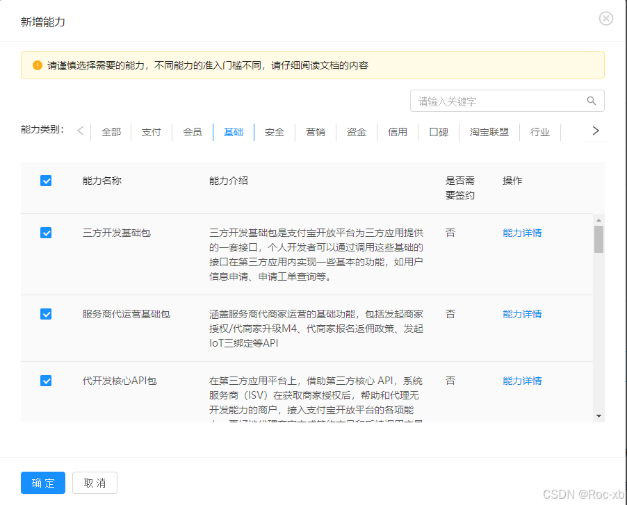Click the 否 cell in the 服务商代运营基础包 row
Image resolution: width=627 pixels, height=505 pixels.
click(x=450, y=314)
